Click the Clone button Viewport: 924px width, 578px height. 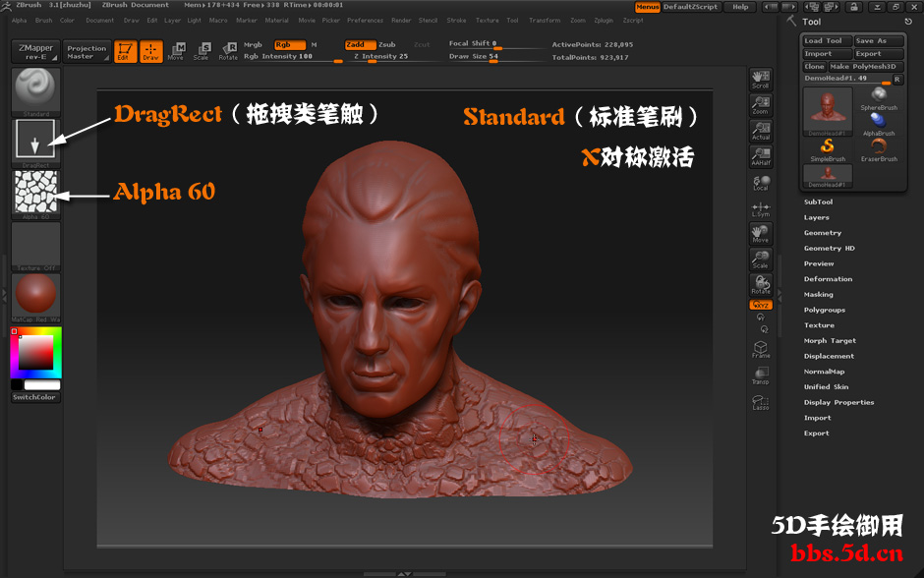tap(814, 67)
